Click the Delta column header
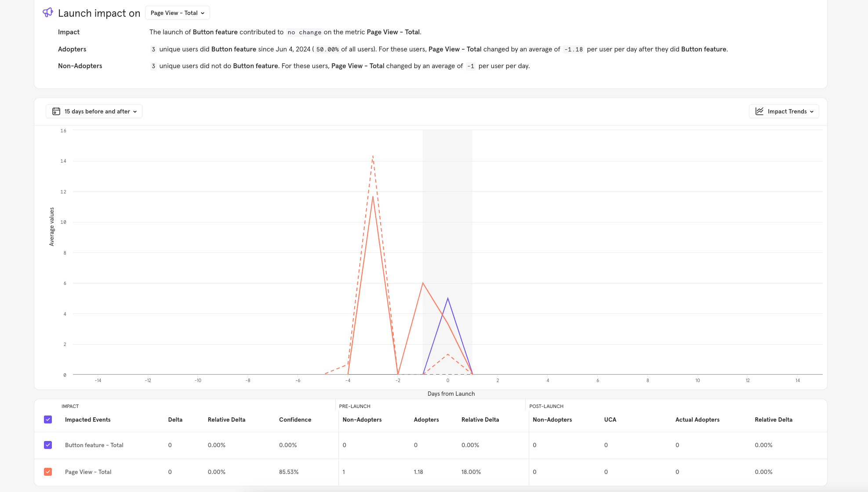This screenshot has height=492, width=868. click(175, 419)
